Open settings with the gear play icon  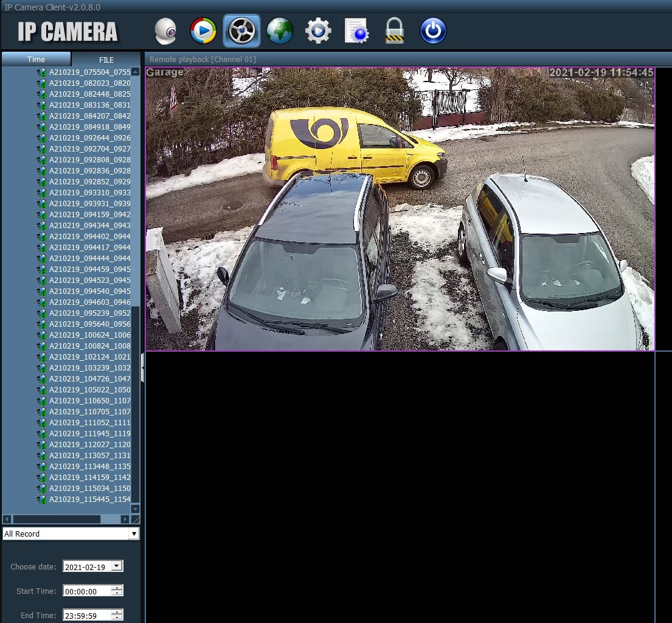coord(318,31)
